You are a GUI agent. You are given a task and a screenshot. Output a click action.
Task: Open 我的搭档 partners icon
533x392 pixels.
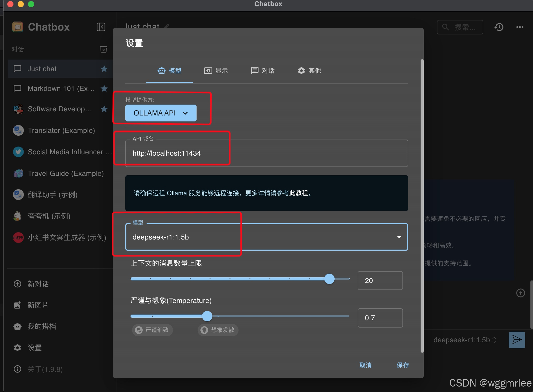(x=17, y=326)
